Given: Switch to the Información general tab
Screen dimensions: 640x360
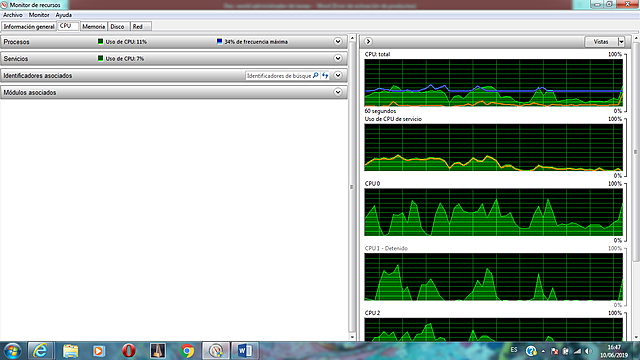Looking at the screenshot, I should [29, 27].
